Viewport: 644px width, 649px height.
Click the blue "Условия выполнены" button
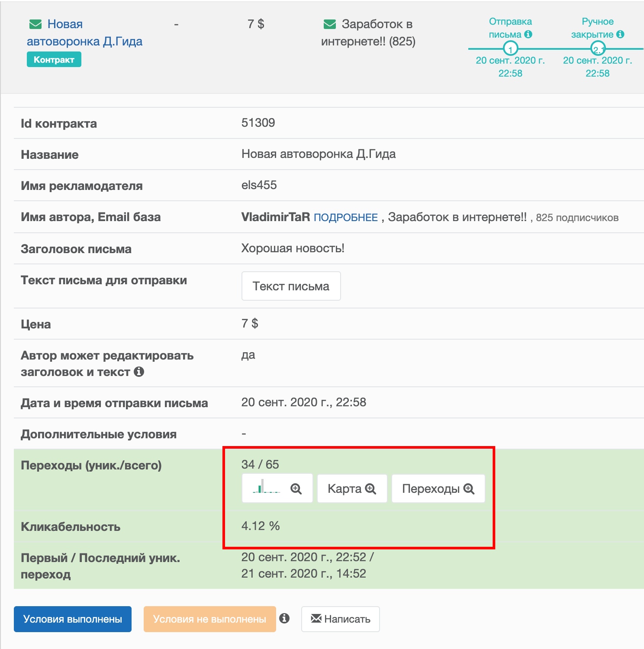(x=73, y=619)
